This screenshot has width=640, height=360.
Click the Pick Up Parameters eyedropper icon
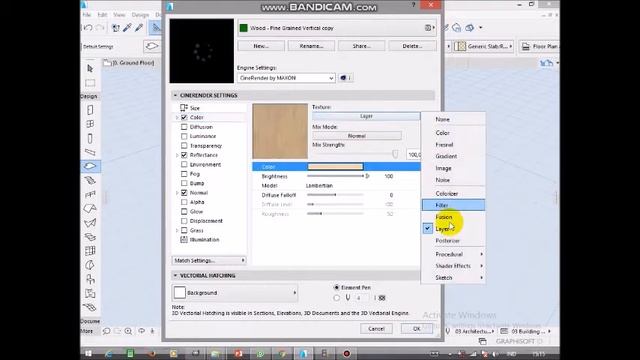[x=127, y=28]
